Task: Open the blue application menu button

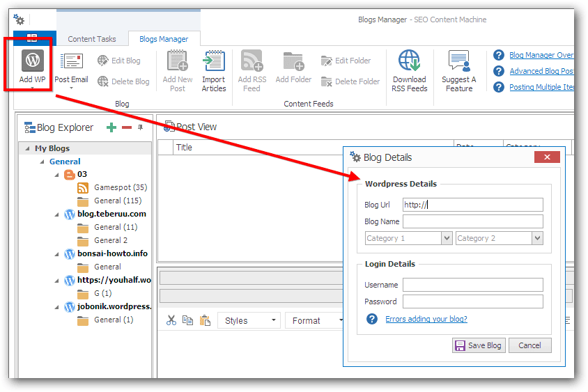Action: (x=33, y=38)
